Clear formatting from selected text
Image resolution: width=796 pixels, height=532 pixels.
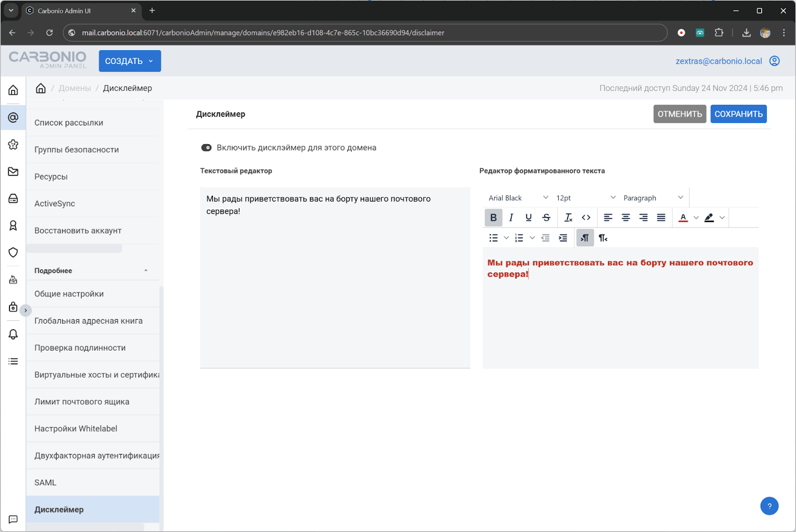click(568, 217)
